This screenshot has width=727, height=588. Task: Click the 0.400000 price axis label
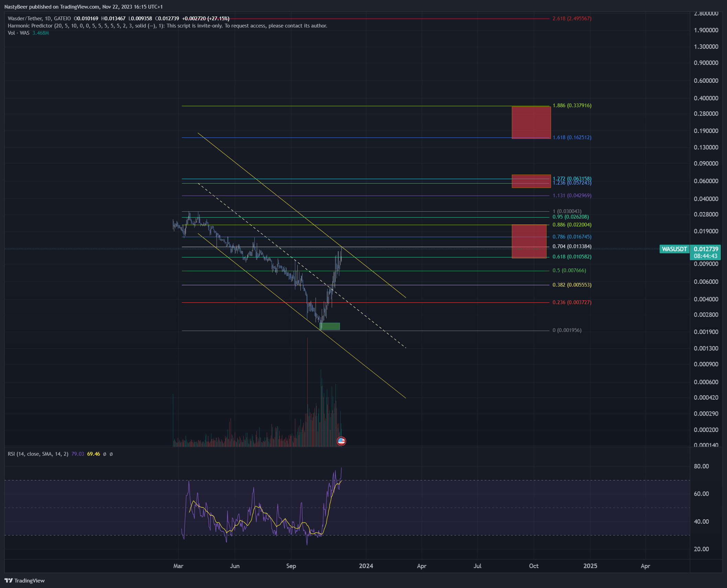coord(706,98)
